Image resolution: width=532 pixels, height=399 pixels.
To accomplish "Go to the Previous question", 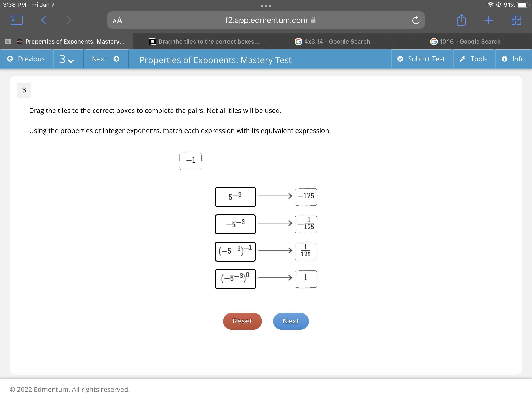I will [x=26, y=59].
